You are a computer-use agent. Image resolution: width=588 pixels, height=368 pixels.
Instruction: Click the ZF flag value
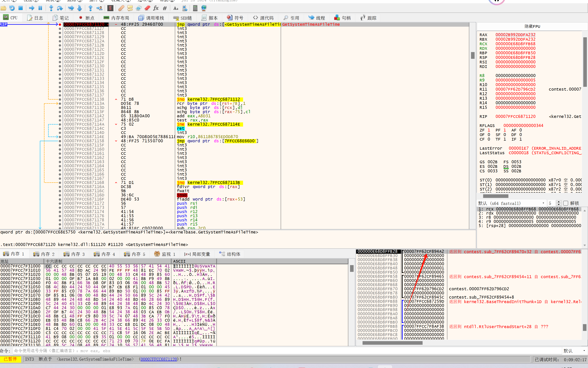pyautogui.click(x=489, y=130)
